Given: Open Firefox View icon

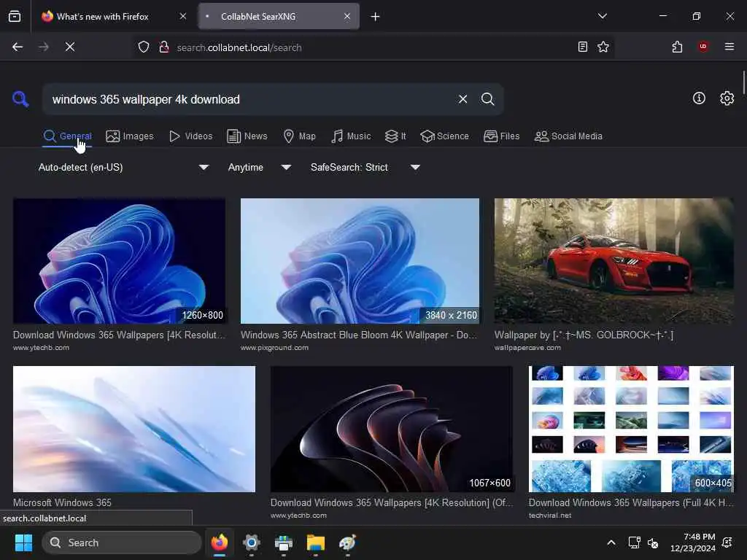Looking at the screenshot, I should coord(15,17).
